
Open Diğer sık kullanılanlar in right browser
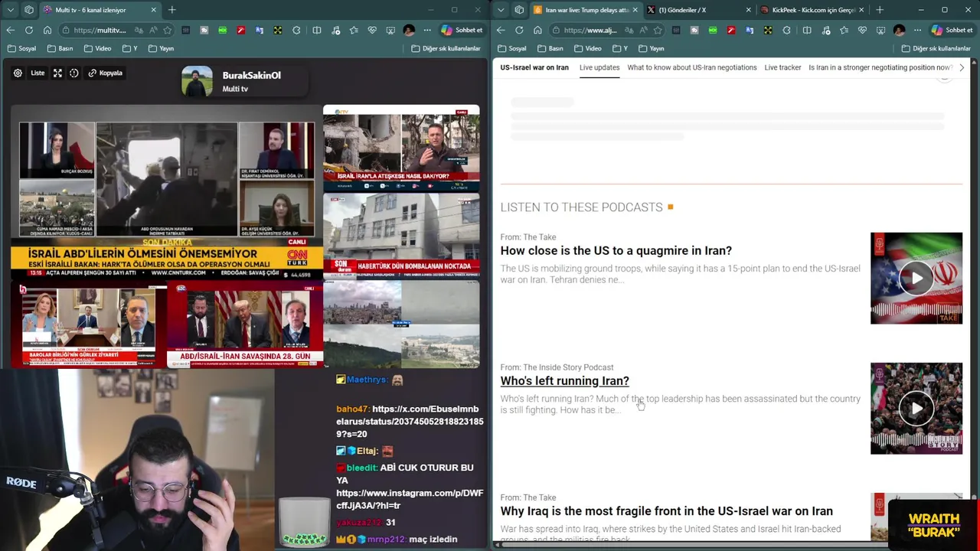[937, 48]
